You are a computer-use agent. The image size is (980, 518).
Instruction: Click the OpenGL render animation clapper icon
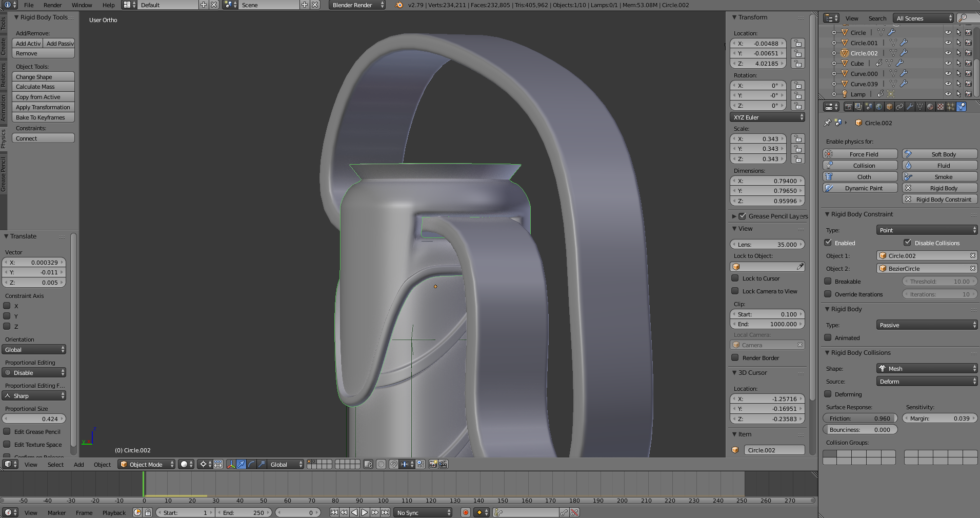444,464
